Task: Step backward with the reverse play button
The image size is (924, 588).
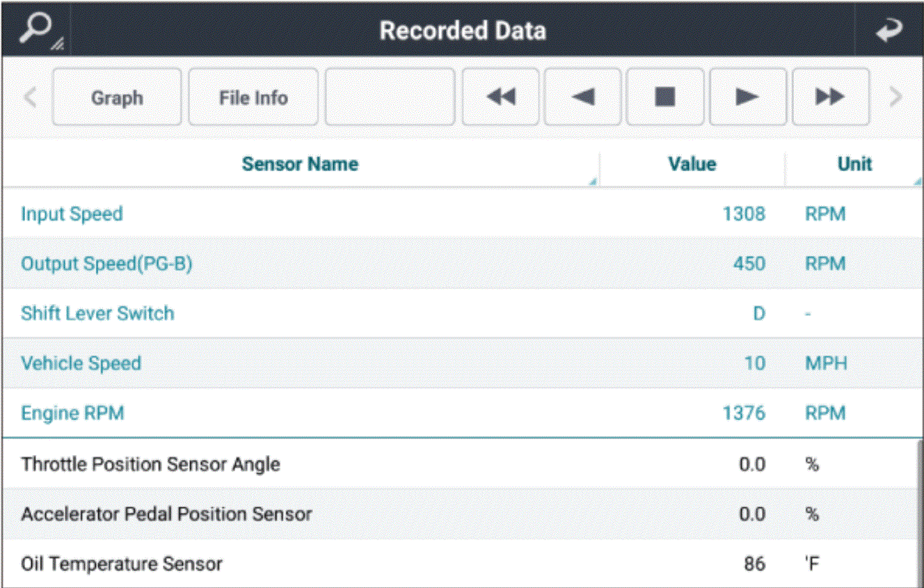Action: coord(583,97)
